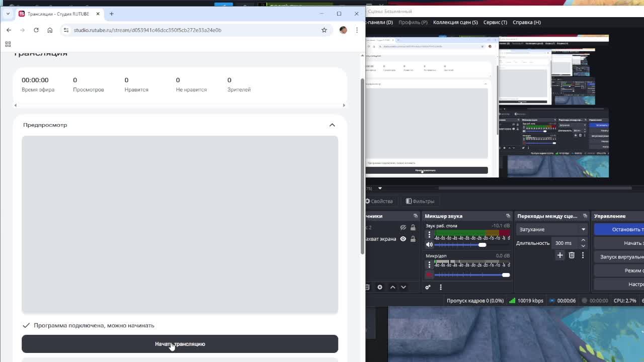This screenshot has height=362, width=644.
Task: Toggle lock on the first source row
Action: tap(413, 228)
